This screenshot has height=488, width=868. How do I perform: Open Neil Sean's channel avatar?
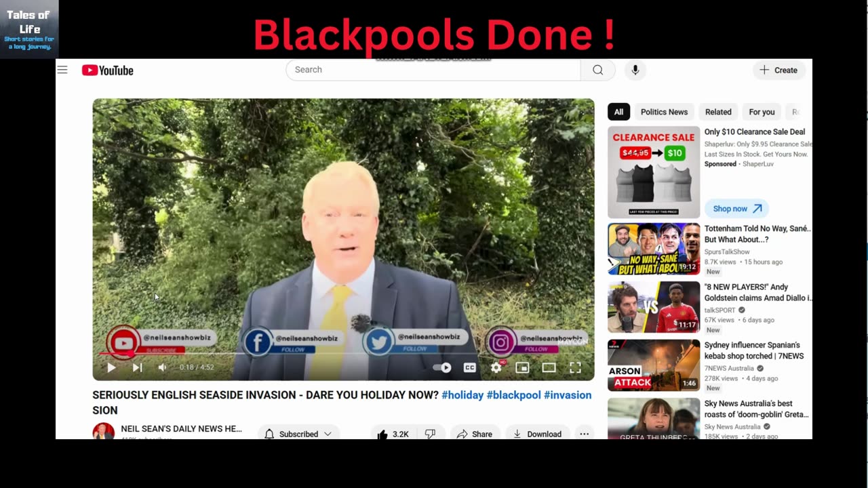click(104, 432)
